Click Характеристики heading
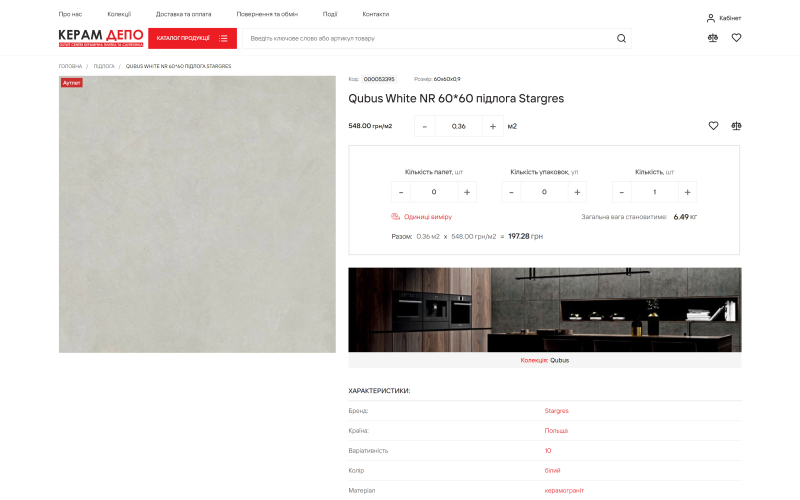The image size is (800, 500). point(379,391)
